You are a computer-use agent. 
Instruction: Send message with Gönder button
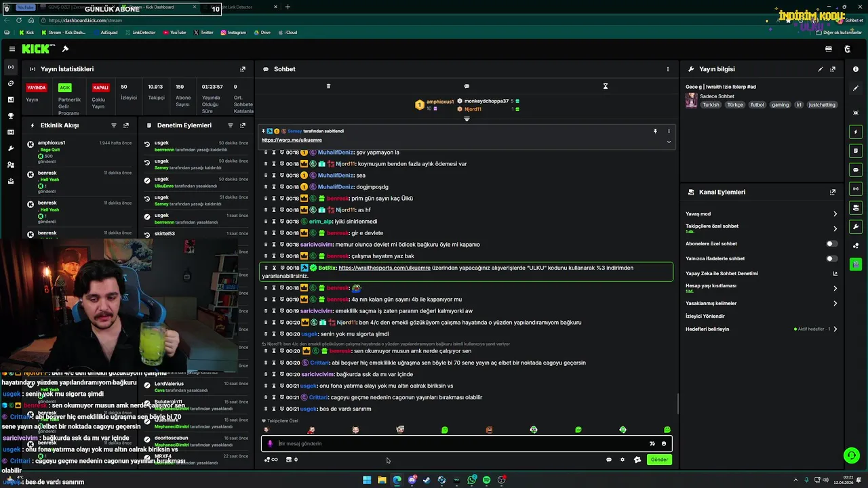(659, 460)
